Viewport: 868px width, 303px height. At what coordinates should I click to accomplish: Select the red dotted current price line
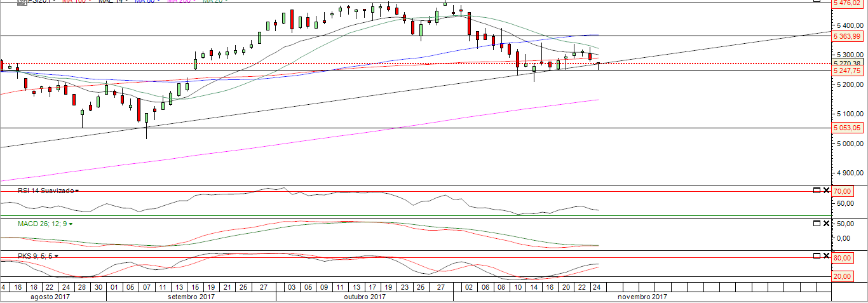(416, 64)
